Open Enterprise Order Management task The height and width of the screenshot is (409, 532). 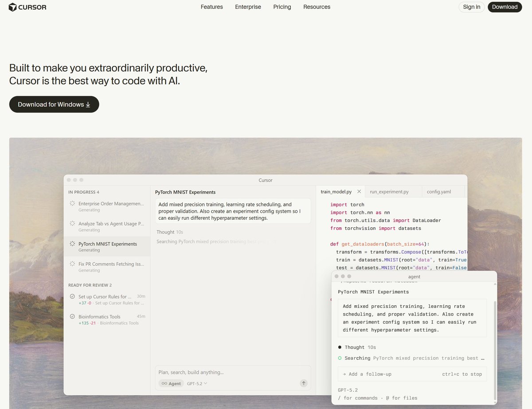(107, 206)
